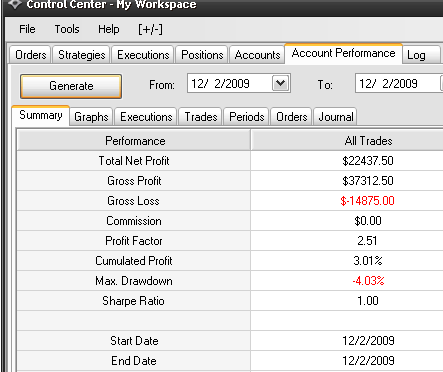Click the red $-14875.00 value
The width and height of the screenshot is (443, 372).
367,201
